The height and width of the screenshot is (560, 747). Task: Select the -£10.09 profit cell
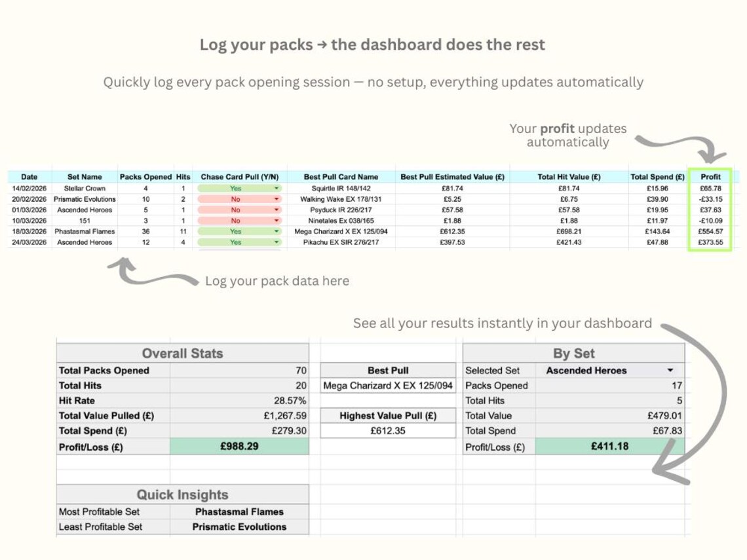click(710, 221)
